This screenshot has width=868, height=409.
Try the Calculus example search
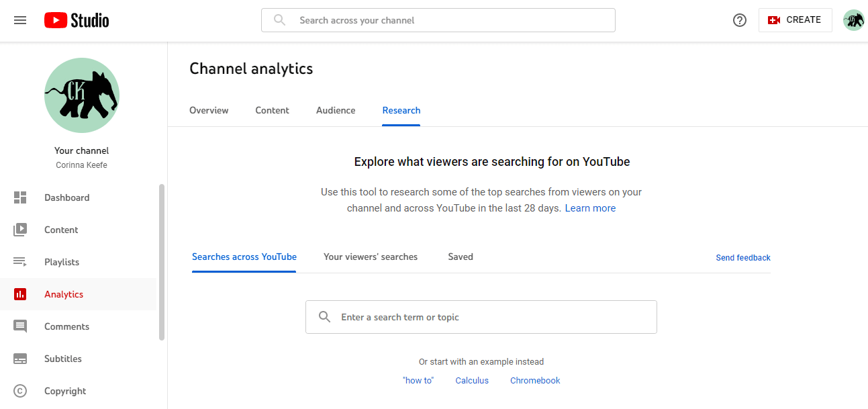[472, 380]
